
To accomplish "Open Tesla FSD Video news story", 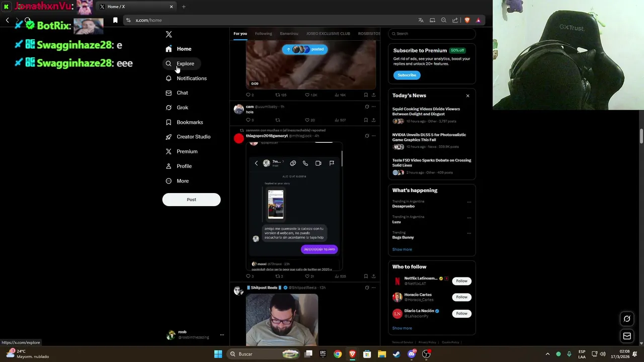I will (x=432, y=166).
